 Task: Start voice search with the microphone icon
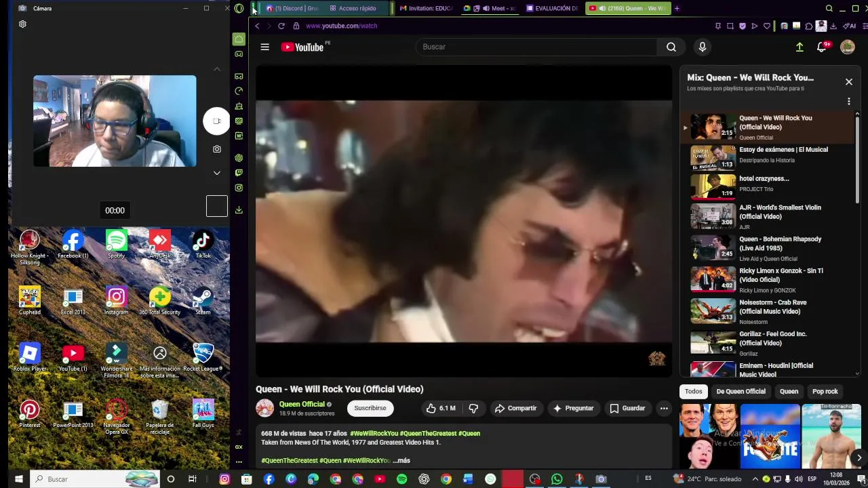703,47
